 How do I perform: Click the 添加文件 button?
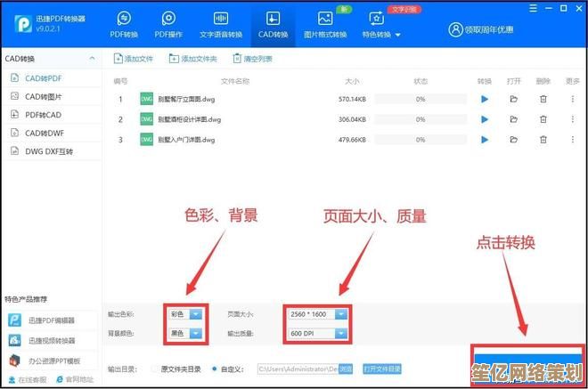coord(132,59)
